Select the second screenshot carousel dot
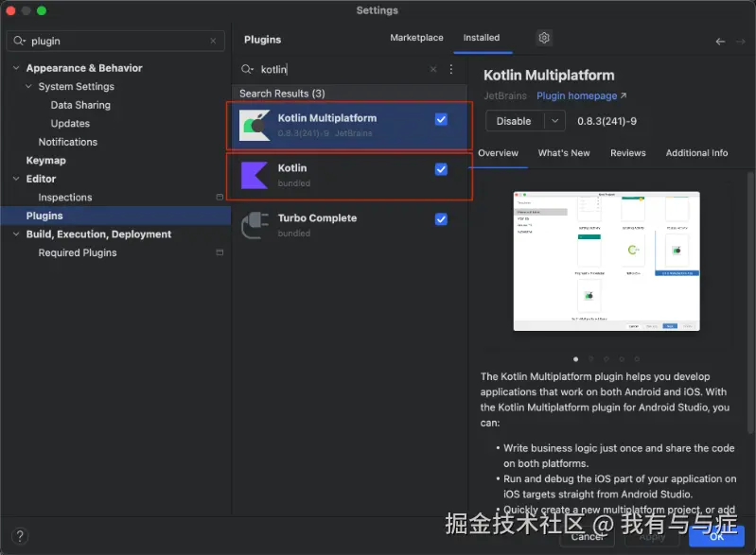The height and width of the screenshot is (555, 756). [x=591, y=359]
